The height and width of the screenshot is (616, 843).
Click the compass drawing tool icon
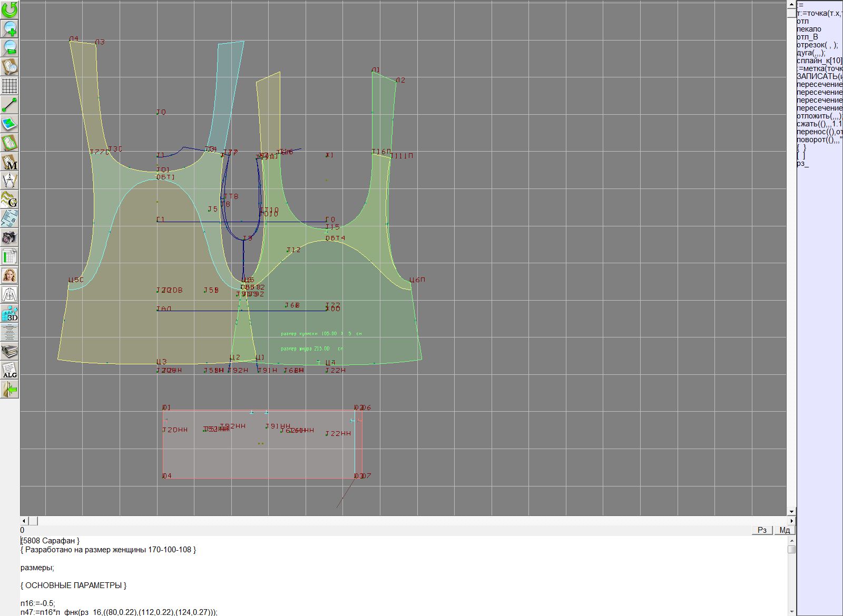click(9, 182)
